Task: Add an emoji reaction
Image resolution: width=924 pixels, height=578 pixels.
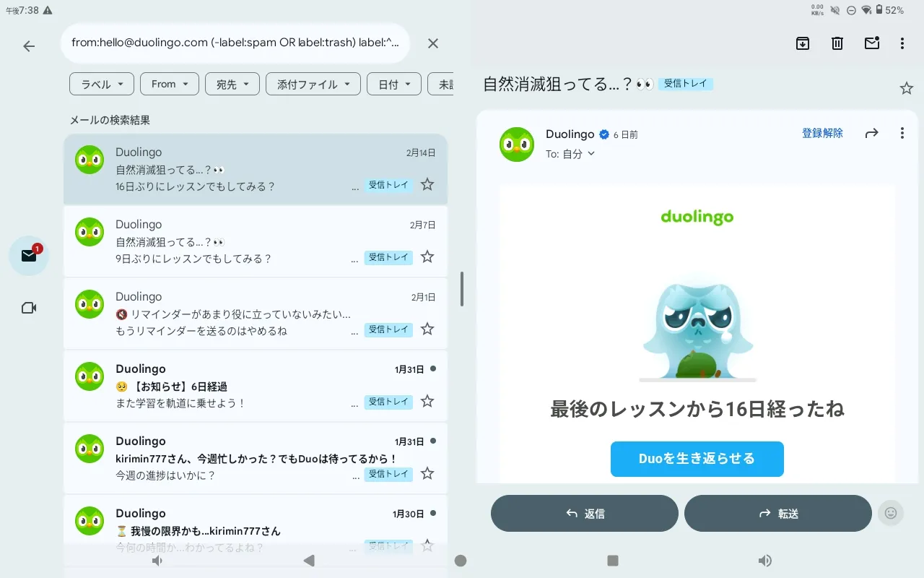Action: point(891,513)
